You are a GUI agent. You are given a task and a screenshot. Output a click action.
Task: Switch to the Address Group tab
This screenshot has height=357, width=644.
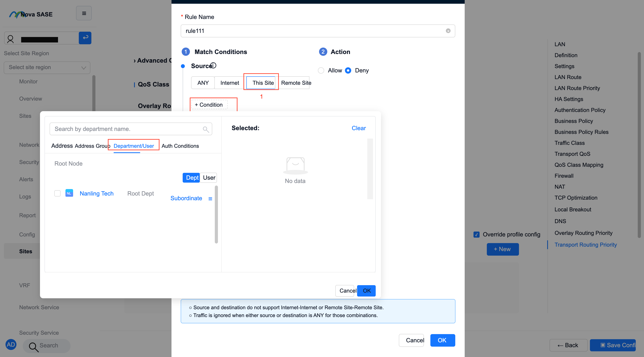pyautogui.click(x=92, y=146)
